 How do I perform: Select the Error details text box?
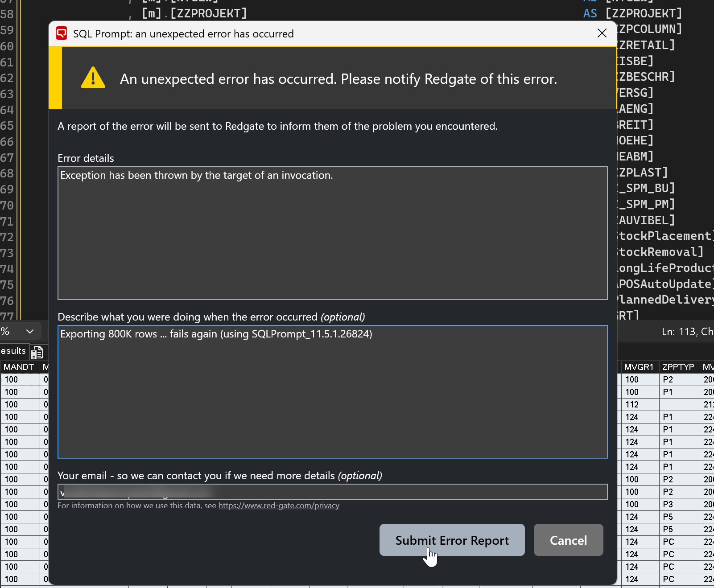(x=332, y=233)
